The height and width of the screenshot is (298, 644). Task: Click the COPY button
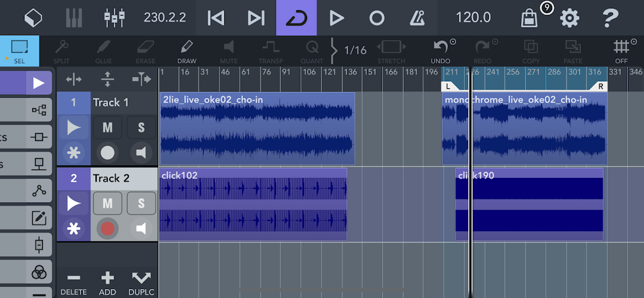pos(531,51)
